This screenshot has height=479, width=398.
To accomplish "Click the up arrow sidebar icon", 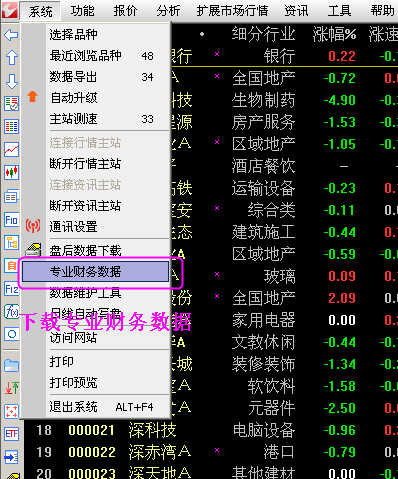I will click(x=12, y=57).
